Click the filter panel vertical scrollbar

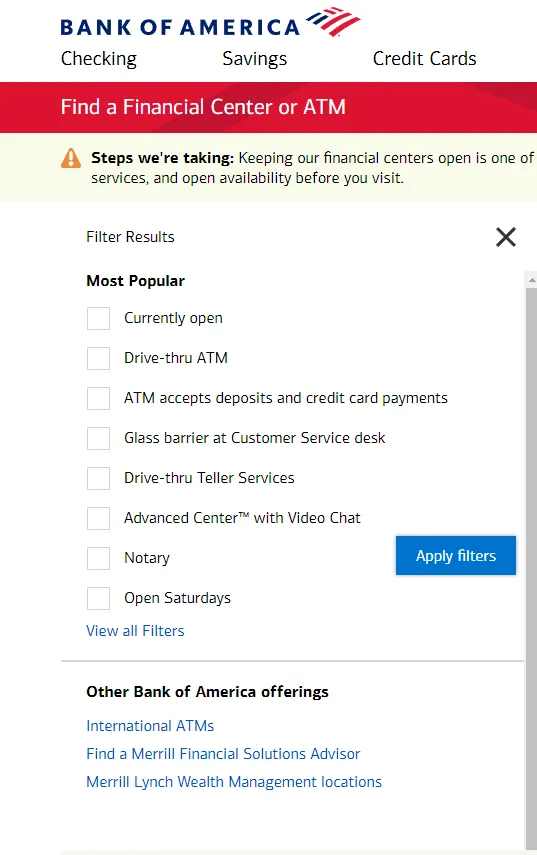[x=531, y=567]
